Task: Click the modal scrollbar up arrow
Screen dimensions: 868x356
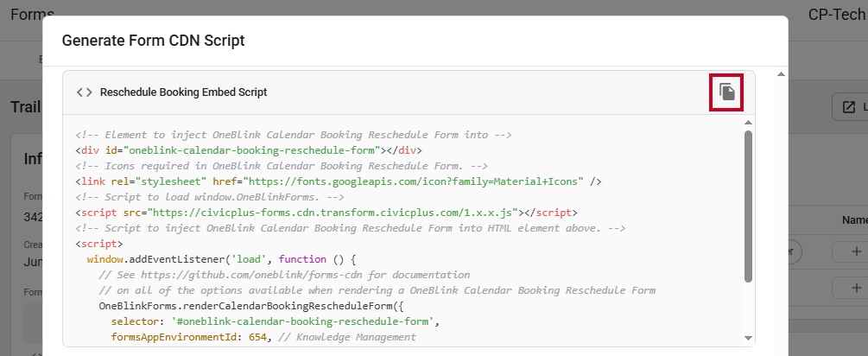Action: pos(781,74)
